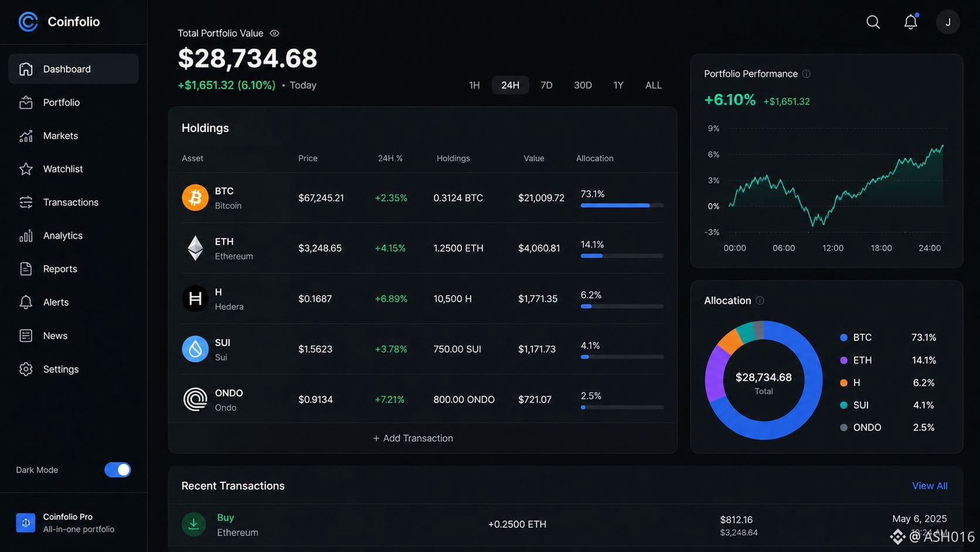The width and height of the screenshot is (980, 552).
Task: Click the Settings gear icon in the sidebar
Action: [x=26, y=369]
